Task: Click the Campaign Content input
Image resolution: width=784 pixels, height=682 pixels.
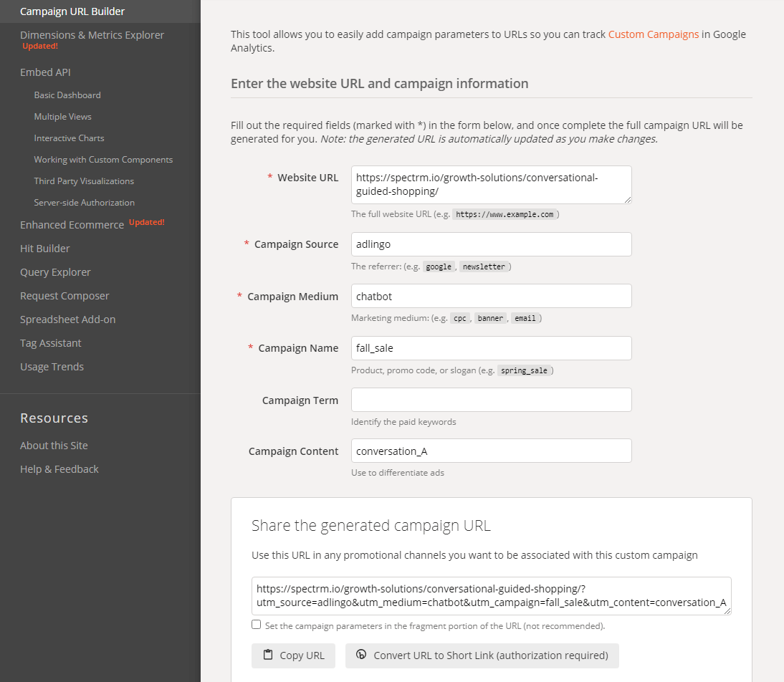Action: pos(491,451)
